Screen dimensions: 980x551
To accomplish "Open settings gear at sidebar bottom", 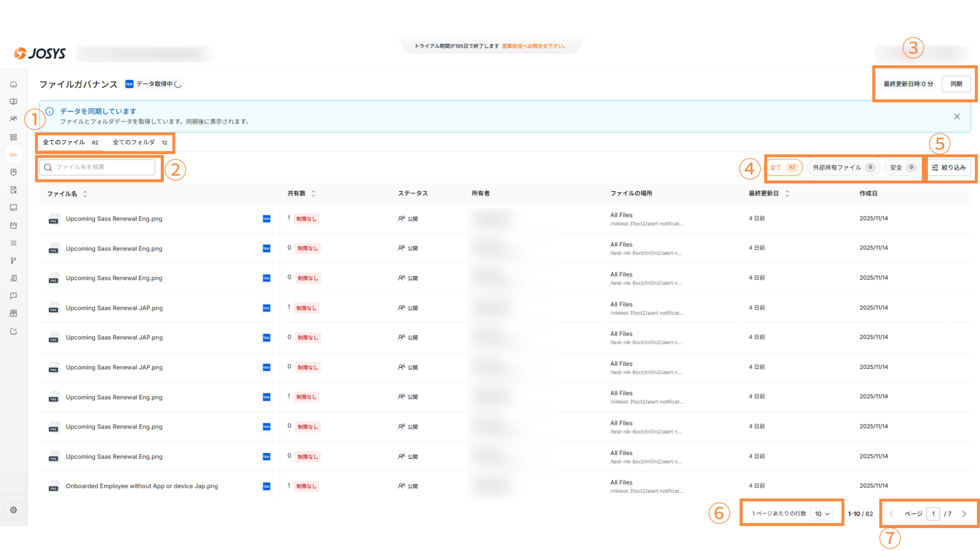I will click(14, 510).
